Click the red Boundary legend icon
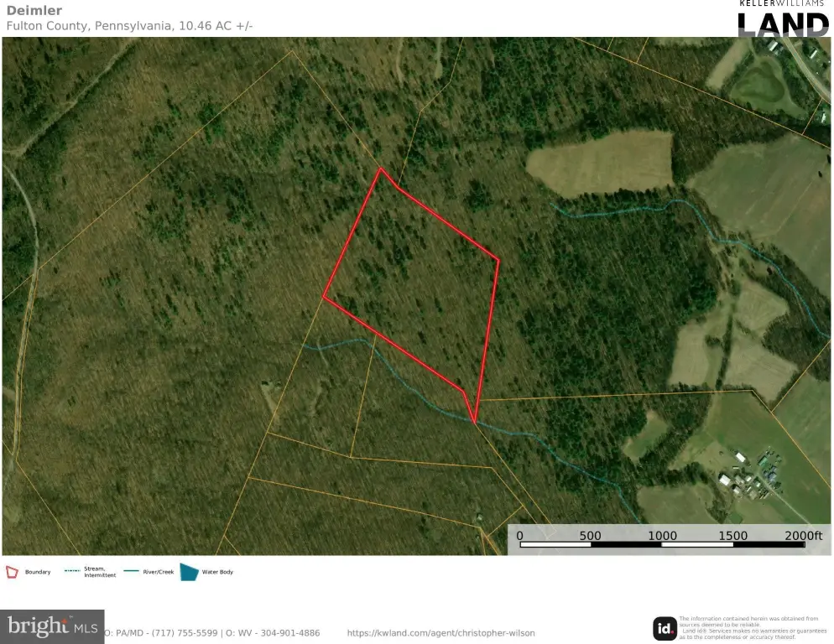 (12, 572)
